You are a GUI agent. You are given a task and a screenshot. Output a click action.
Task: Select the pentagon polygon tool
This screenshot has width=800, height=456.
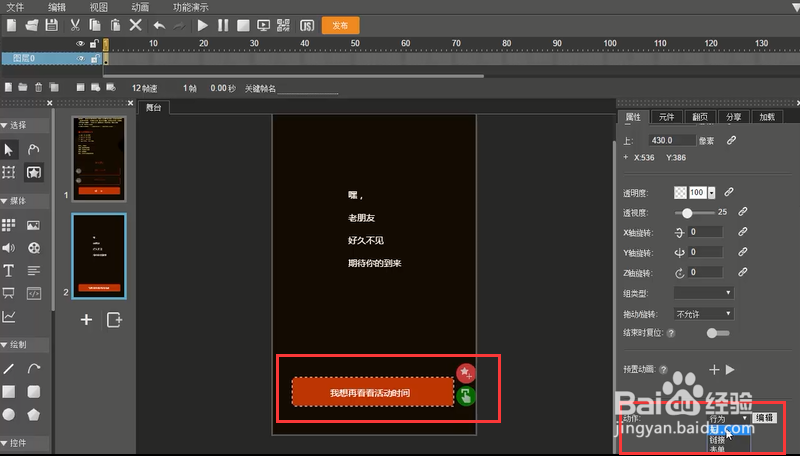(34, 415)
